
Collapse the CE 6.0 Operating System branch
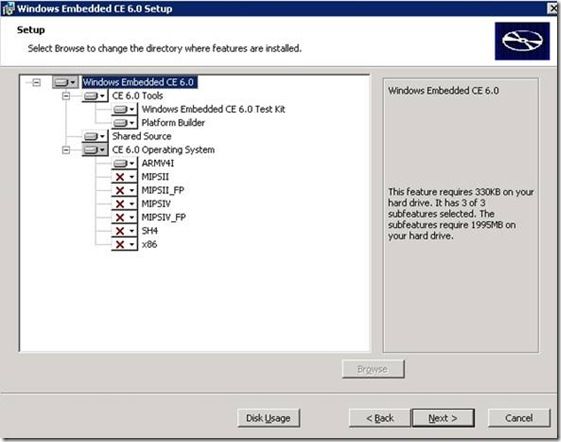click(66, 150)
